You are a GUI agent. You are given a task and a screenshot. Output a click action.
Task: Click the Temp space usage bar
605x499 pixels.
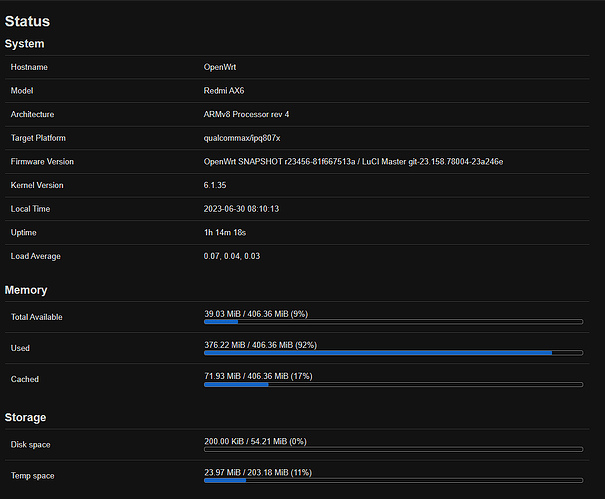tap(393, 480)
